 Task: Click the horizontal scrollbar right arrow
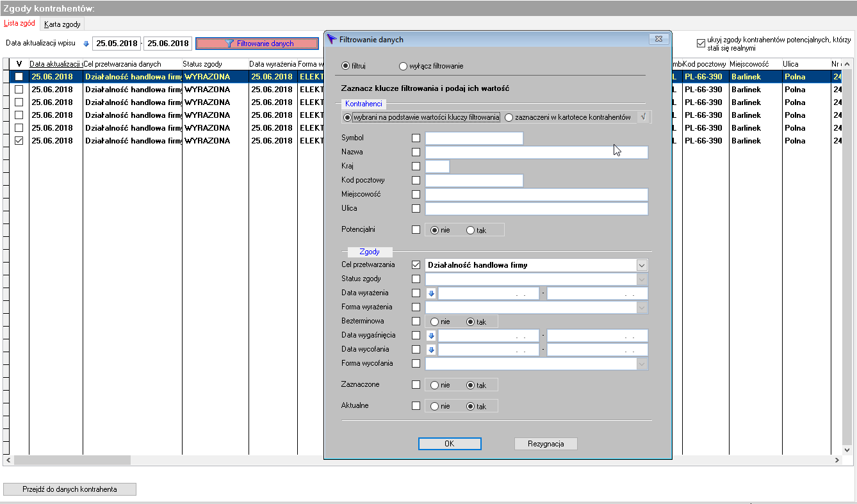tap(837, 460)
